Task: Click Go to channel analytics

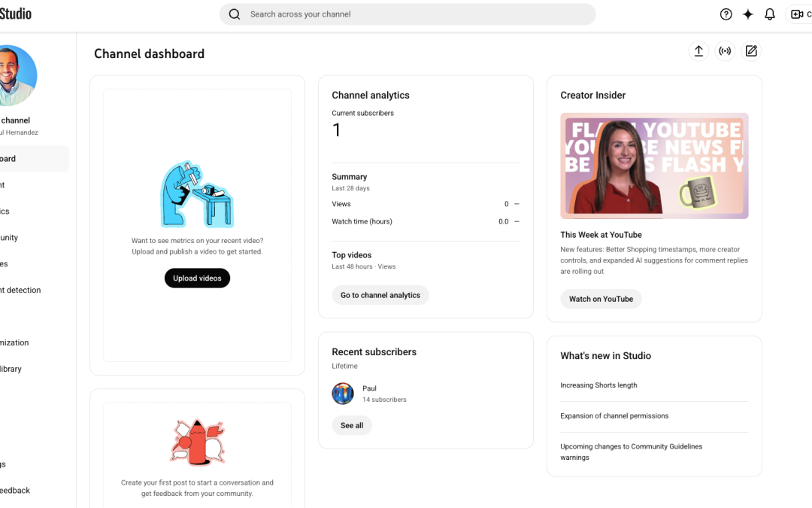Action: click(380, 295)
